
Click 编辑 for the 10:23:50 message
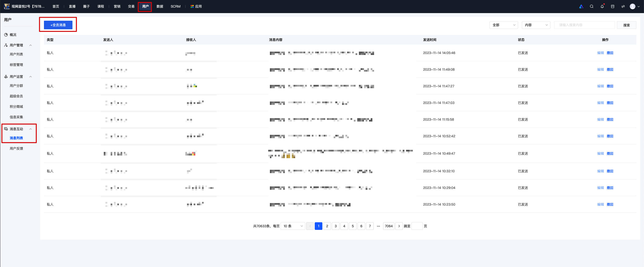(601, 205)
